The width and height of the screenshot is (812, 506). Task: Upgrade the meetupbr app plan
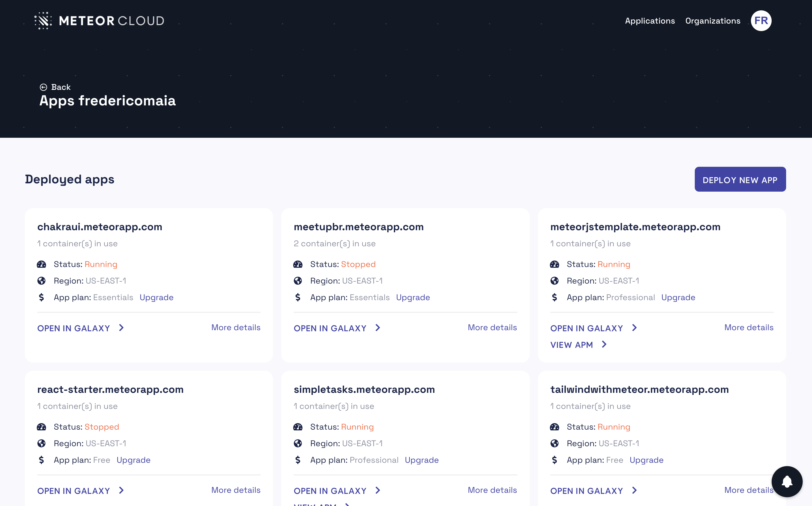pos(413,298)
